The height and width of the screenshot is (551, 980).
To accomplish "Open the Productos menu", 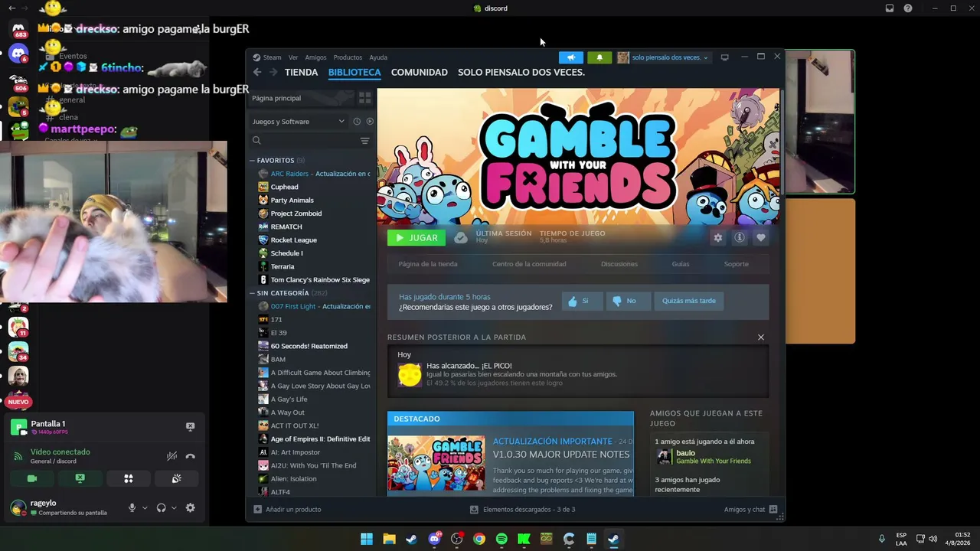I will point(348,57).
